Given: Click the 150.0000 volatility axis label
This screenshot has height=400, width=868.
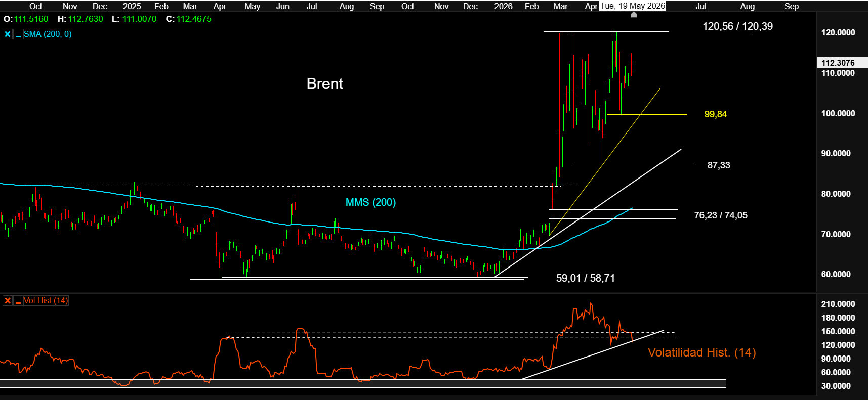Looking at the screenshot, I should (x=838, y=331).
